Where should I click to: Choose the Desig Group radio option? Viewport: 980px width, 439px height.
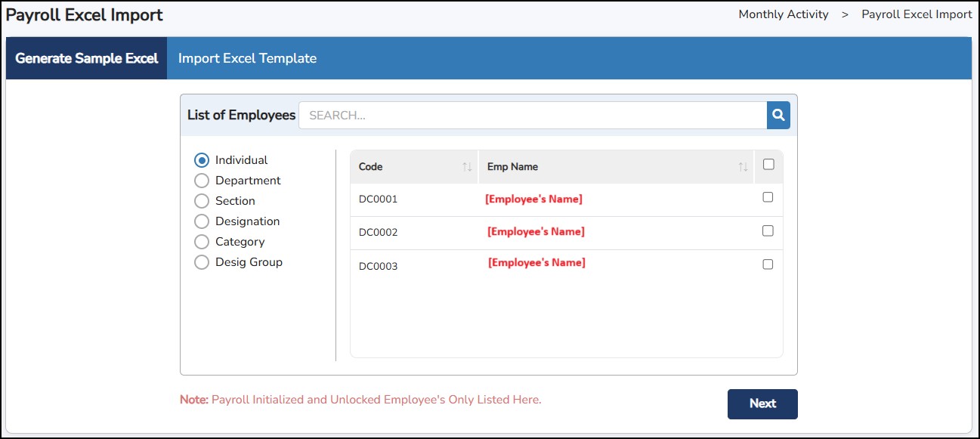click(x=202, y=262)
